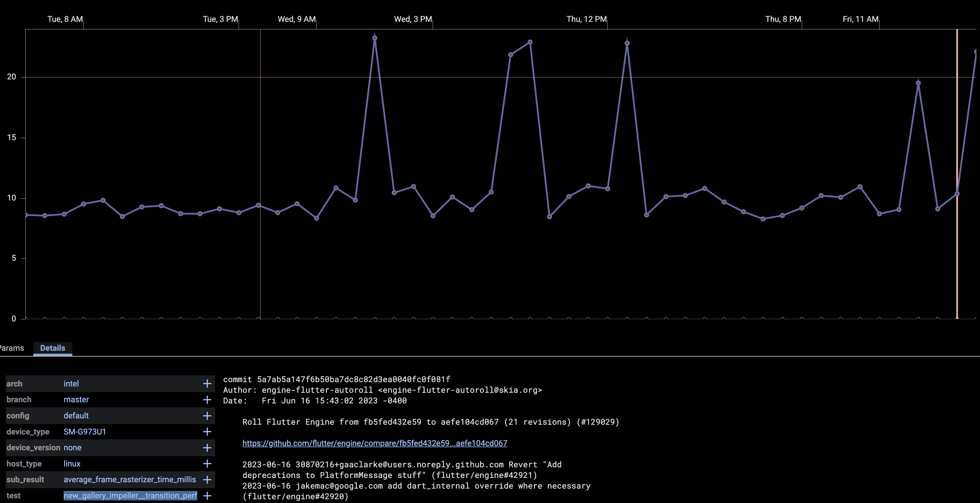Click plus icon beside average_frame_rasterizer_time_millis
980x503 pixels.
click(207, 480)
